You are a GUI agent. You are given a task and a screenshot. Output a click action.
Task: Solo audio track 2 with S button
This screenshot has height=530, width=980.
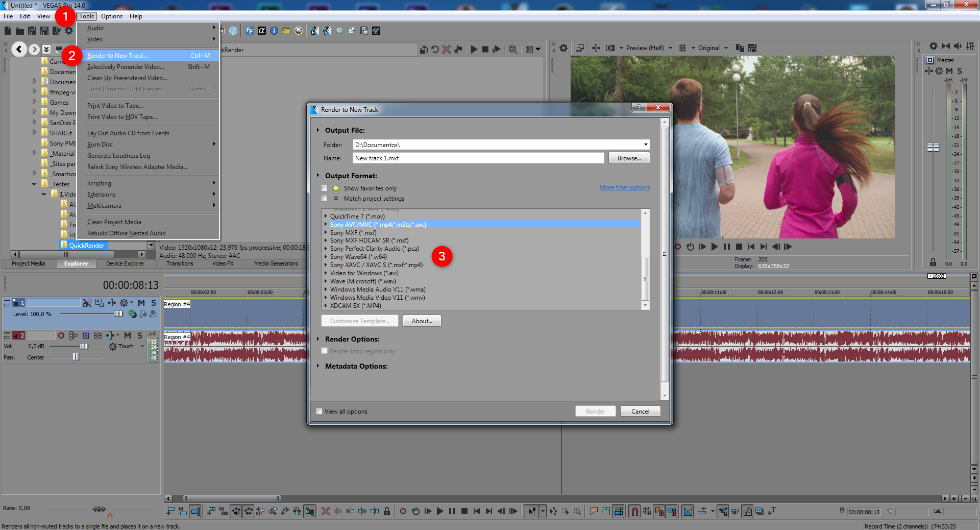pos(140,335)
